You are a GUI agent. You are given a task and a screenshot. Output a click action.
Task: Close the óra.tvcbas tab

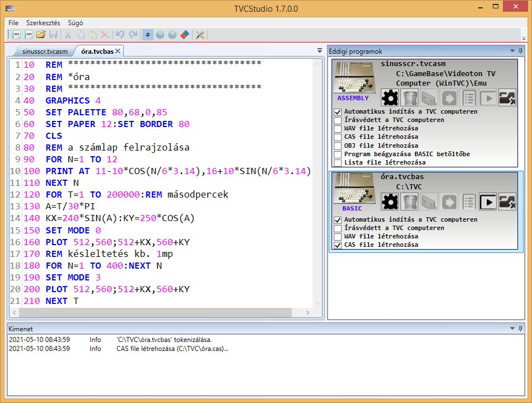pyautogui.click(x=118, y=51)
